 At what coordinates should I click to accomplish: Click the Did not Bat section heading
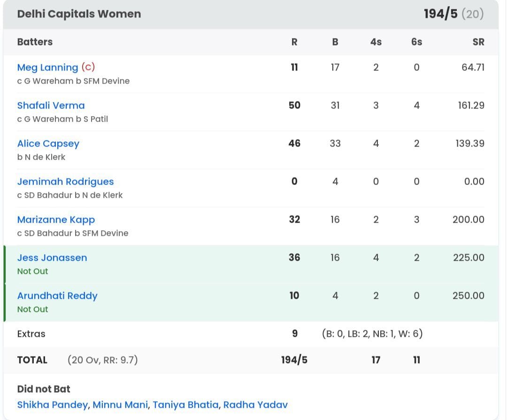[x=40, y=389]
